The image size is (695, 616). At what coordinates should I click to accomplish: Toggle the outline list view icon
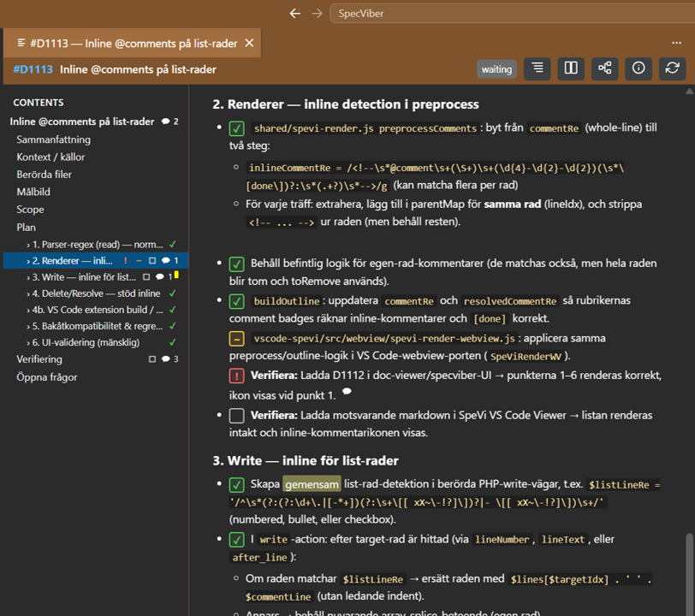click(538, 68)
